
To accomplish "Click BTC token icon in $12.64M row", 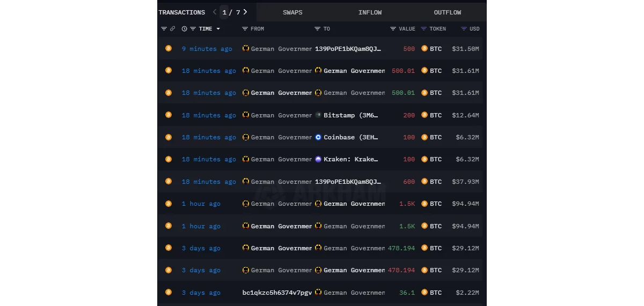I will 425,115.
